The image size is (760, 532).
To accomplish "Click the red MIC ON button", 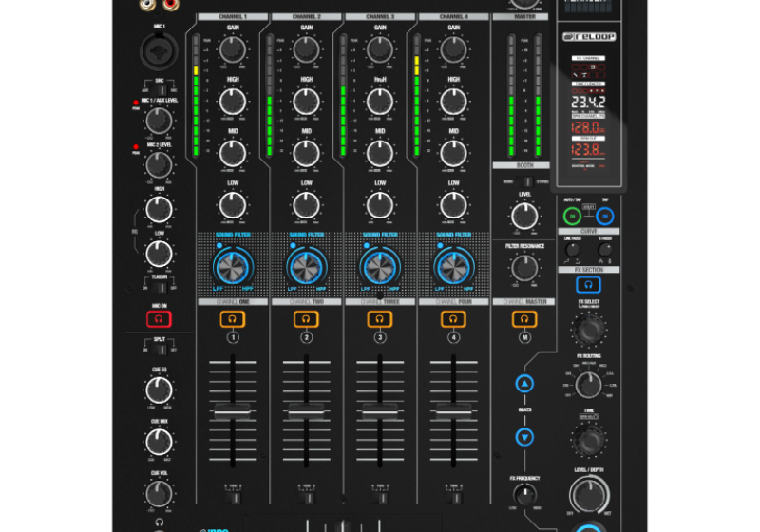I will 159,319.
